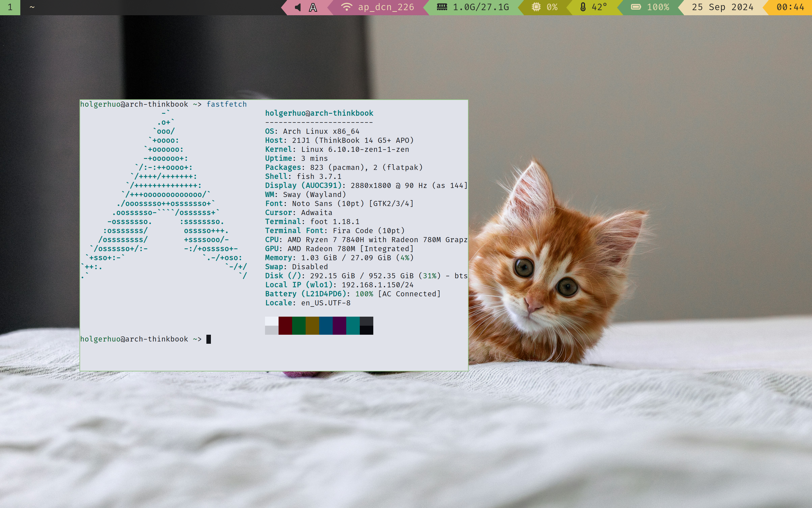Image resolution: width=812 pixels, height=508 pixels.
Task: Click the 1.0G/27.1G memory usage text
Action: coord(481,7)
